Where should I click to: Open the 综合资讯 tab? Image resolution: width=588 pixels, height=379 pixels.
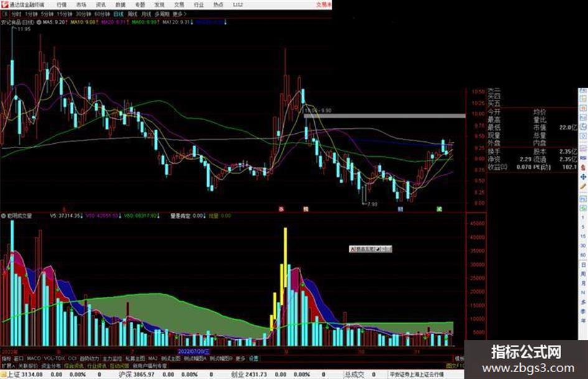[73, 365]
